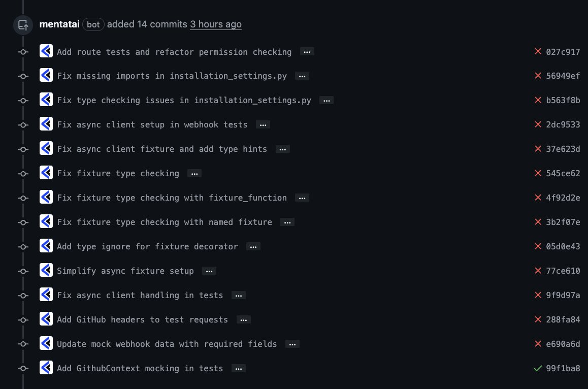The image size is (588, 389).
Task: Expand ellipsis for 'Fix missing imports' commit
Action: pos(302,76)
